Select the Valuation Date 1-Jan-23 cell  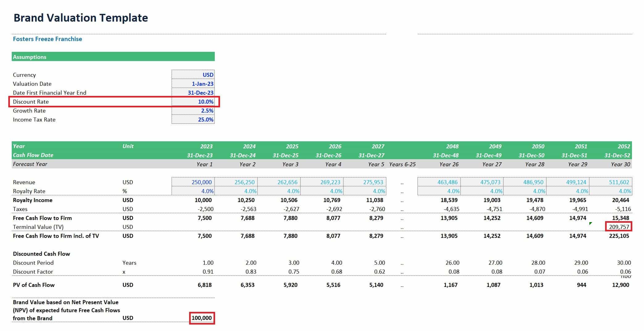coord(193,84)
